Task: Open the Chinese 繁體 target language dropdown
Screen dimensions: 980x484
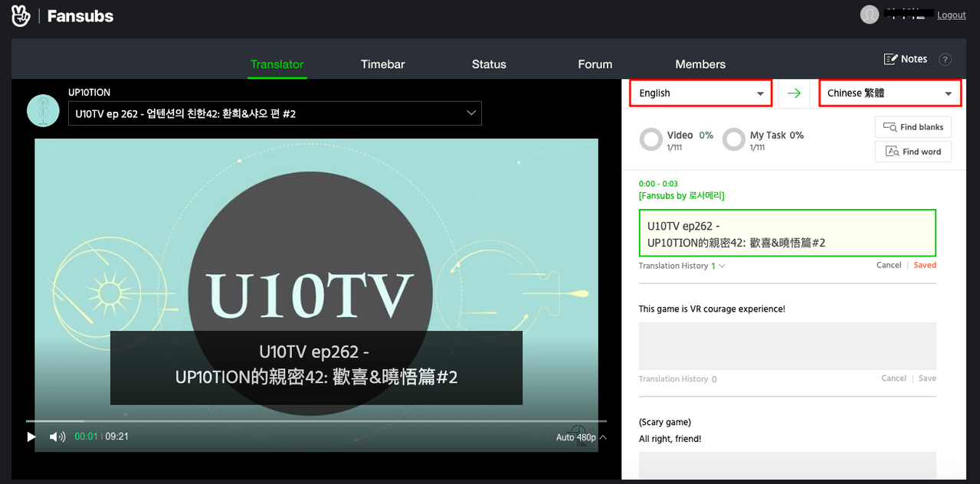Action: click(890, 93)
